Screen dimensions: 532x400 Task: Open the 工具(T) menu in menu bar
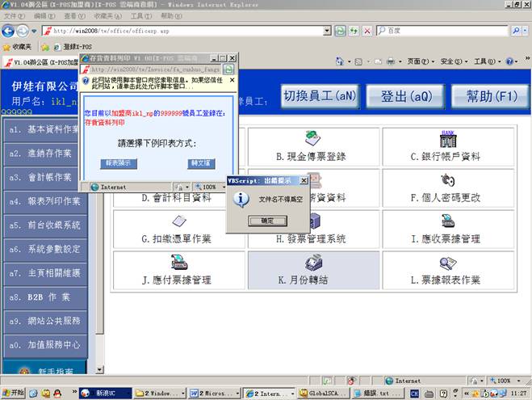tap(140, 15)
